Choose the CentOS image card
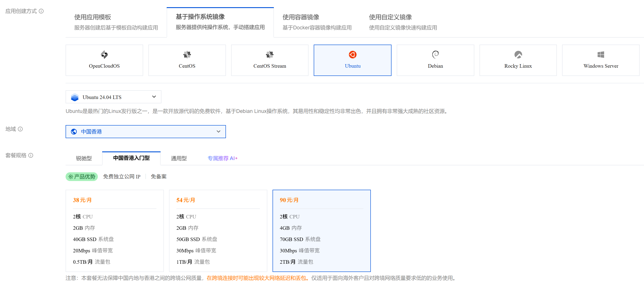644x285 pixels. tap(187, 60)
